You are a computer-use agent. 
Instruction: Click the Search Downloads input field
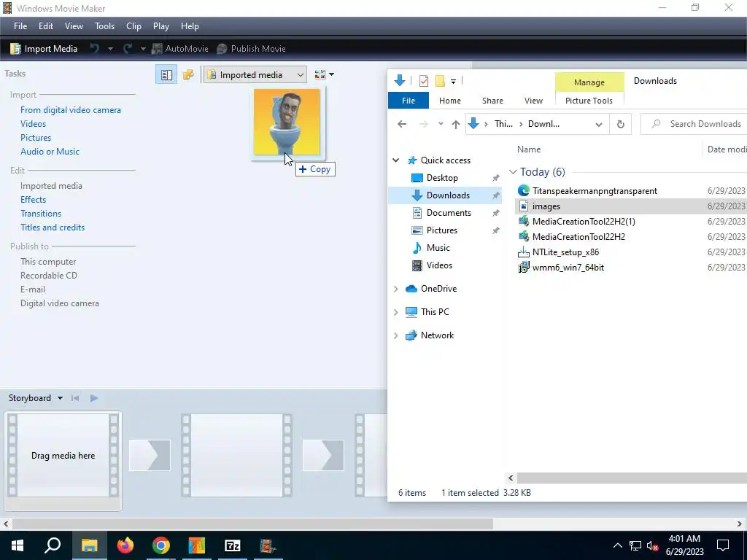695,124
